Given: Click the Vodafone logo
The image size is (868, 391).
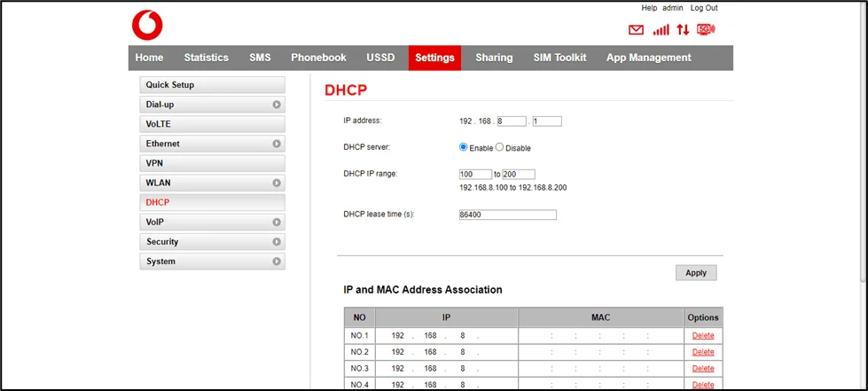Looking at the screenshot, I should click(147, 26).
